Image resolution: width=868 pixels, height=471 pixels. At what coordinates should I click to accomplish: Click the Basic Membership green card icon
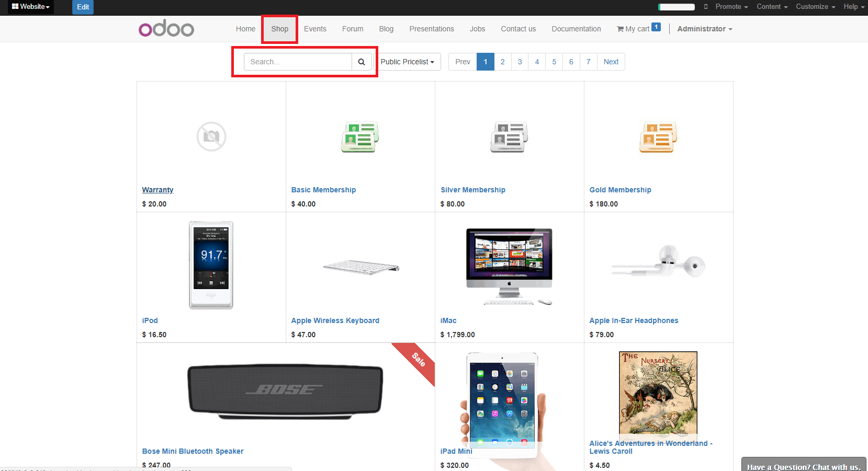360,137
